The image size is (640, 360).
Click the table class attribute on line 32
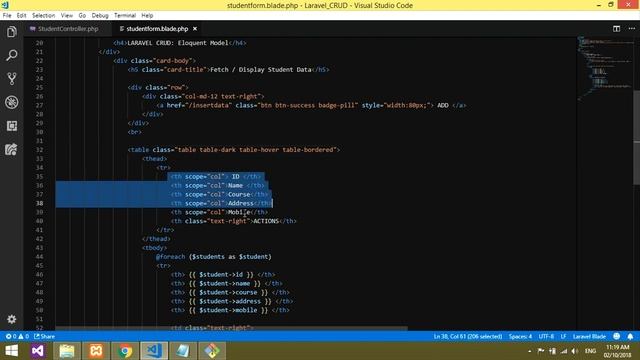coord(245,150)
